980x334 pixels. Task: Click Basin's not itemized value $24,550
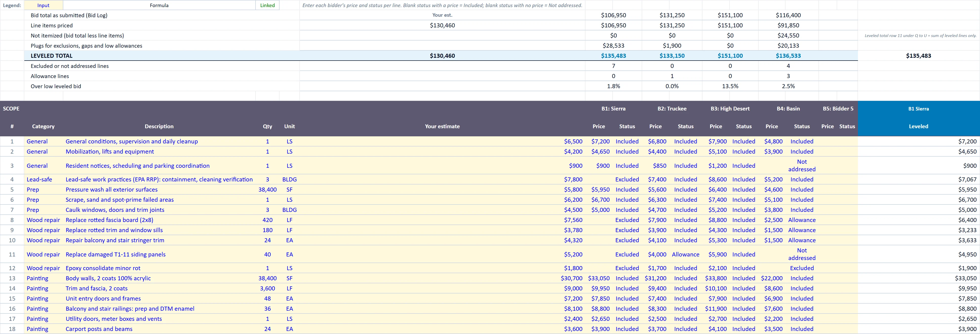pyautogui.click(x=788, y=35)
